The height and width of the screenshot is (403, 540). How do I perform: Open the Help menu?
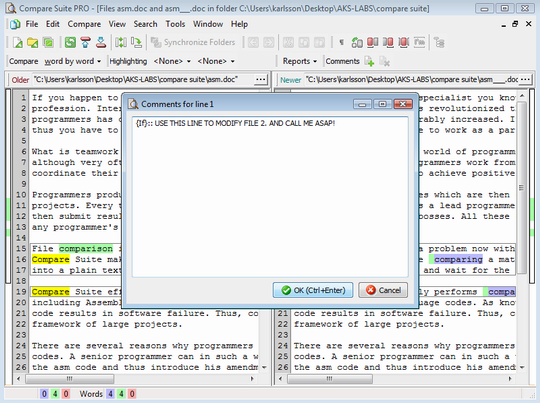(x=239, y=24)
